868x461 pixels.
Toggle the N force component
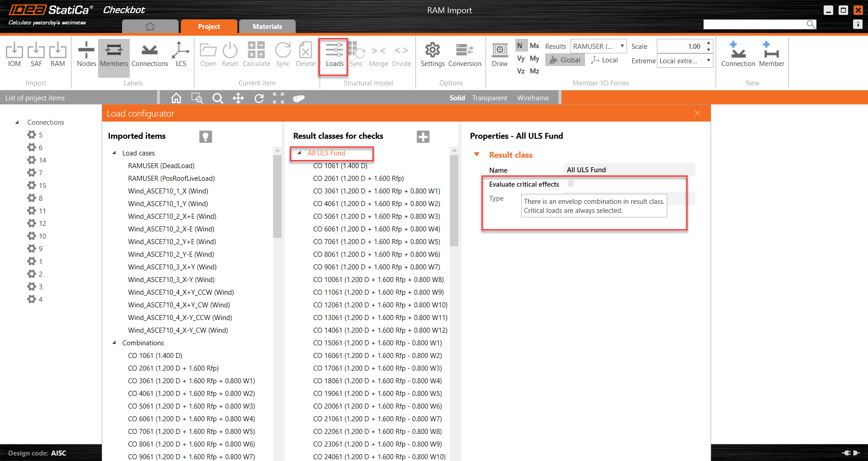[x=520, y=46]
